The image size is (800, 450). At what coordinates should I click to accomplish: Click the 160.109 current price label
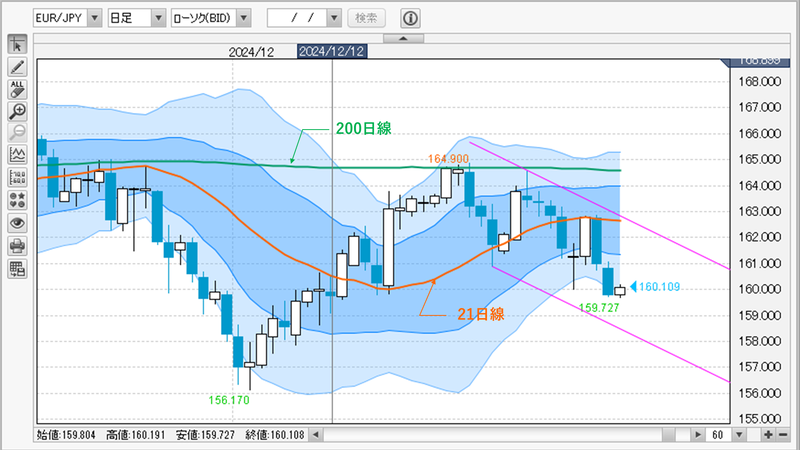coord(659,287)
